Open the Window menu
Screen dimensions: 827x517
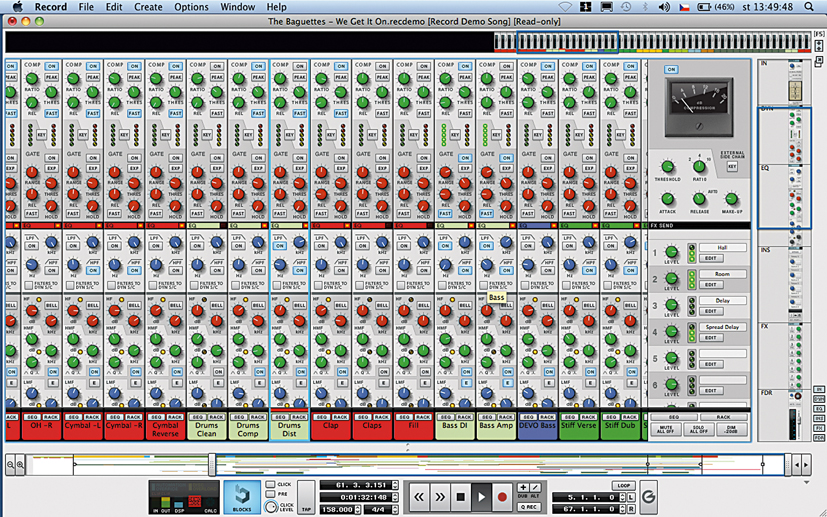(x=238, y=7)
